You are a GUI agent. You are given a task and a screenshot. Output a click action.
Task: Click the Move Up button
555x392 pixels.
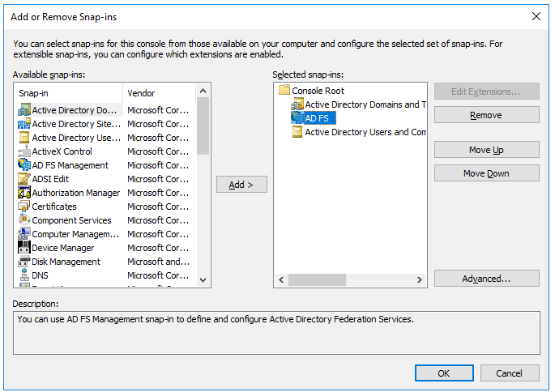[x=486, y=150]
